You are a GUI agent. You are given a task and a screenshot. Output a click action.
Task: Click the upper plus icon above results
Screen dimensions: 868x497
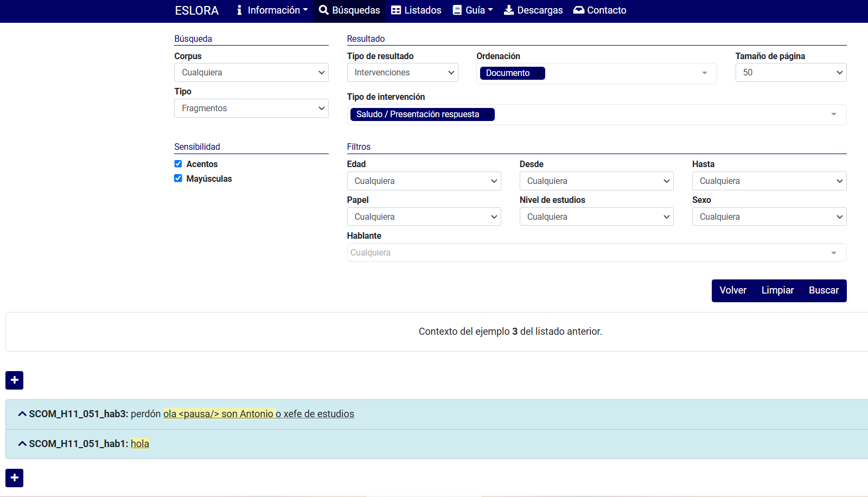click(15, 380)
